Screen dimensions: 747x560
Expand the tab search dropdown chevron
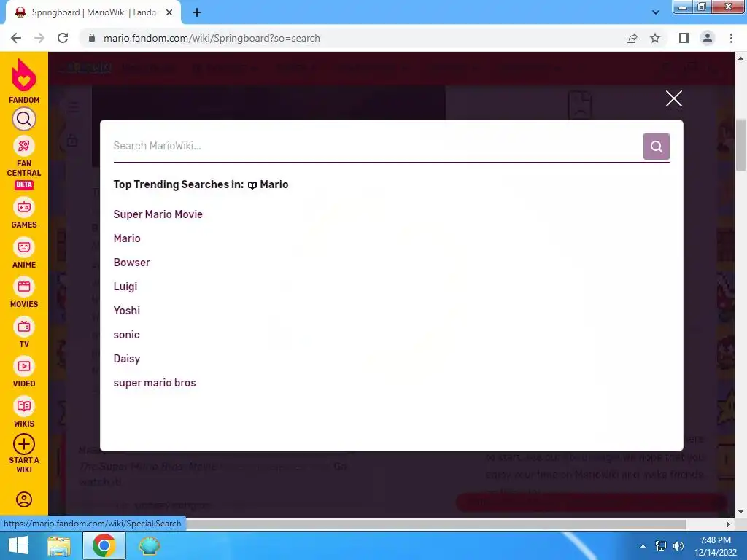[x=656, y=13]
